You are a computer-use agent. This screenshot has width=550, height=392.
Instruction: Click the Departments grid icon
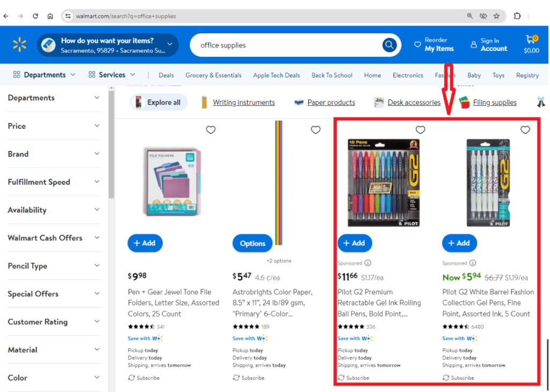pyautogui.click(x=16, y=74)
